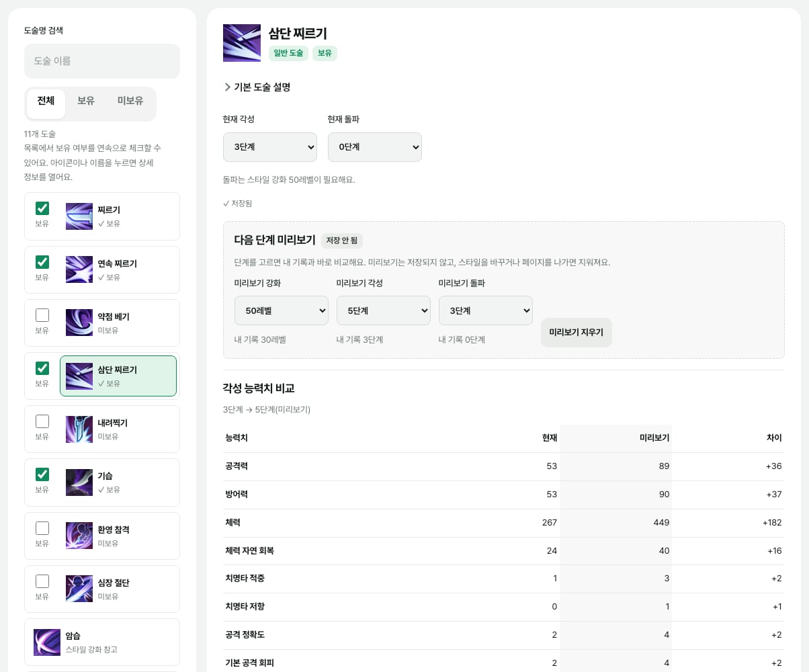Open the 미리보기 각성 dropdown
809x672 pixels.
(384, 310)
